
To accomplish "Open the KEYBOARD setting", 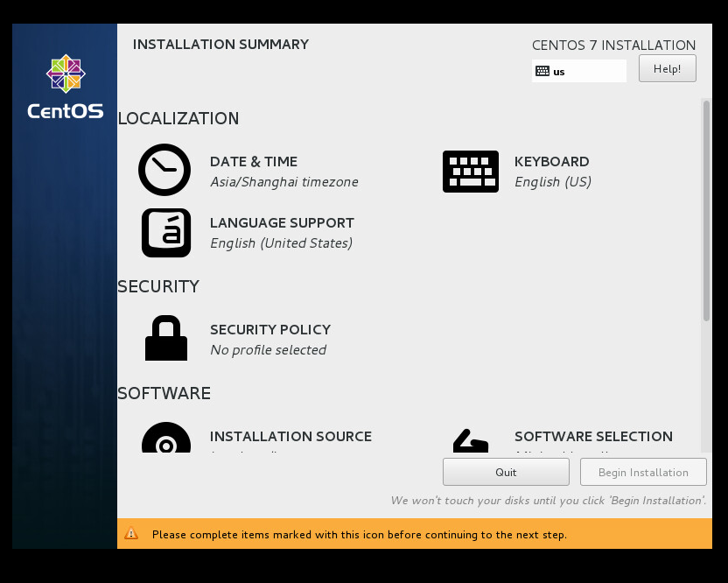I will pyautogui.click(x=551, y=162).
